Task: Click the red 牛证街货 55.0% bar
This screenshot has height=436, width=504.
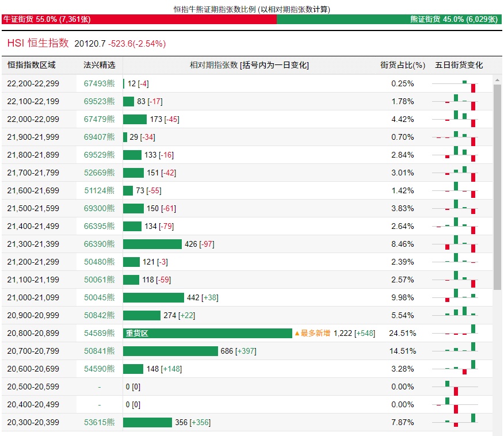Action: [x=139, y=20]
